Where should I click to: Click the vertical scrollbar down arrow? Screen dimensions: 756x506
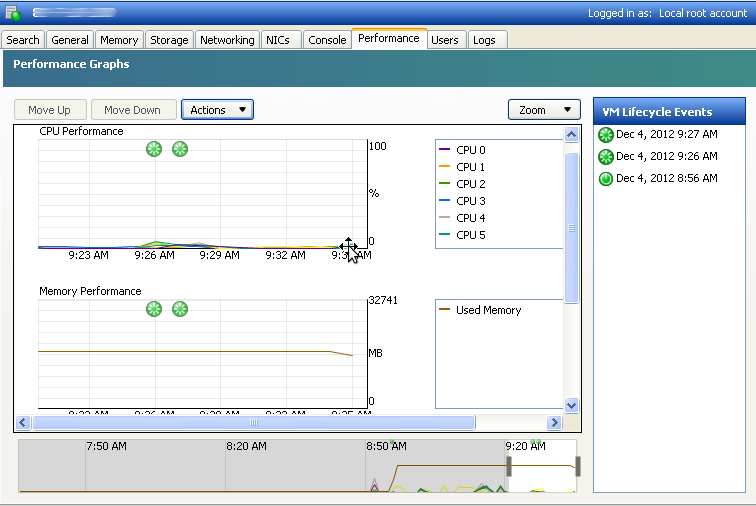click(571, 406)
